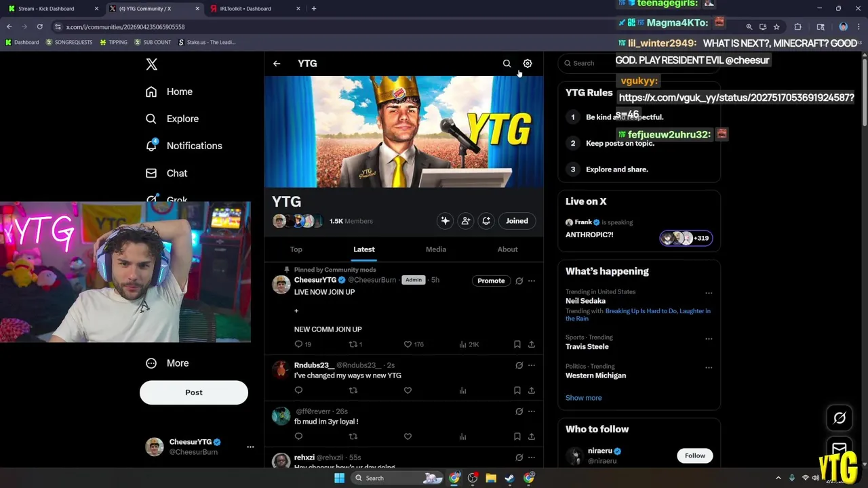The width and height of the screenshot is (868, 488).
Task: Share the CheesurYTG pinned post
Action: 531,344
